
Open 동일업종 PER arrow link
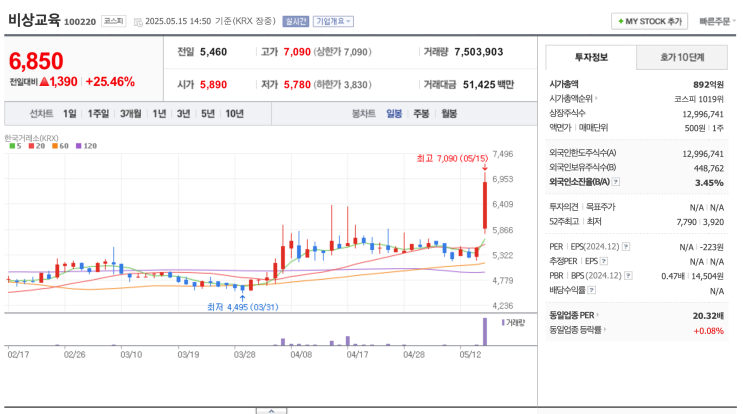(597, 315)
